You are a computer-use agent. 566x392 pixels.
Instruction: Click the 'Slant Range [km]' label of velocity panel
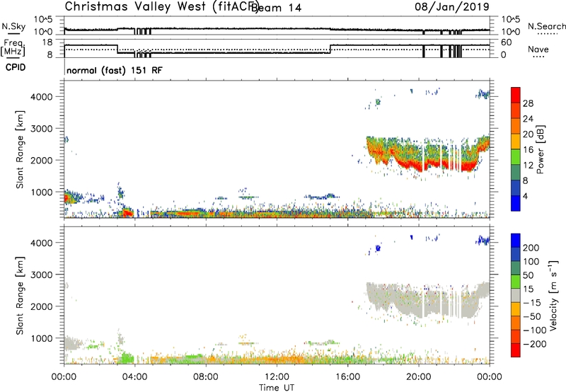point(20,295)
